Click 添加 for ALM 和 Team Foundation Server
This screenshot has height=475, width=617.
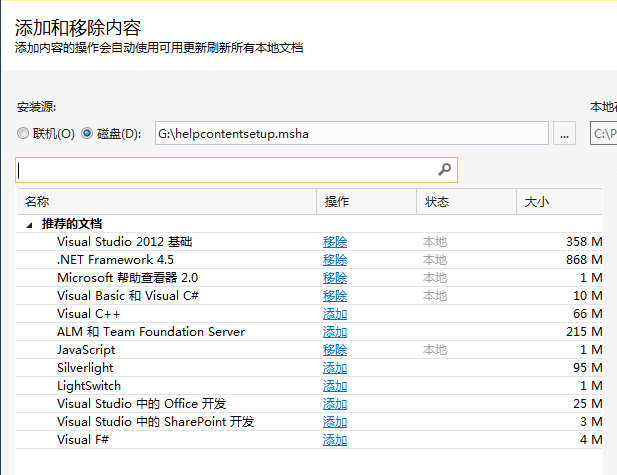(x=335, y=332)
